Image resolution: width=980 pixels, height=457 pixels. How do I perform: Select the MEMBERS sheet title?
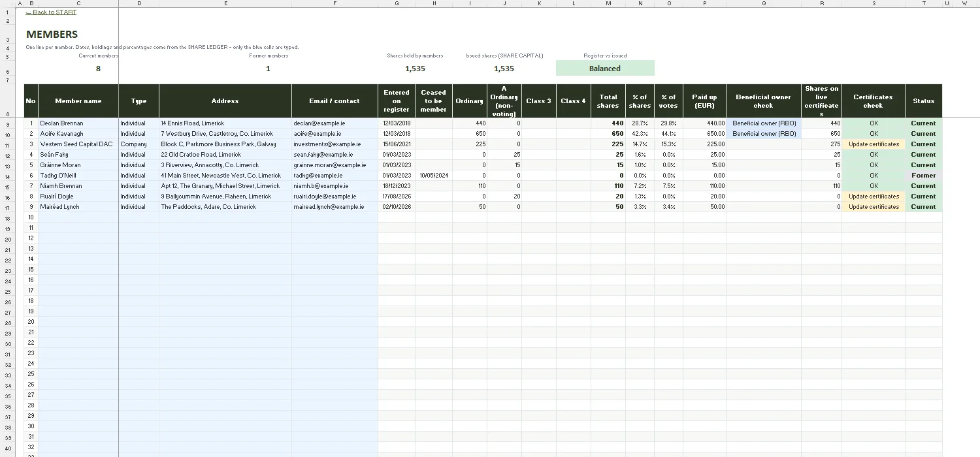52,35
